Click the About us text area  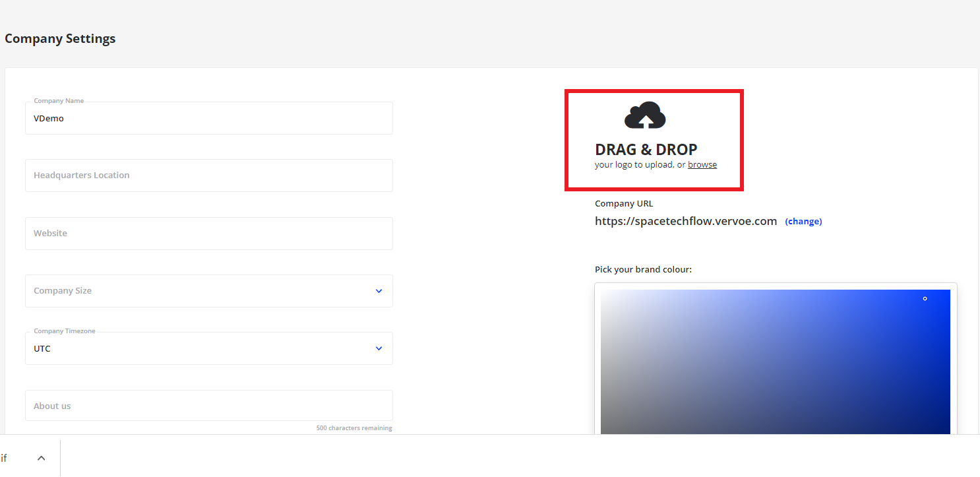(209, 406)
